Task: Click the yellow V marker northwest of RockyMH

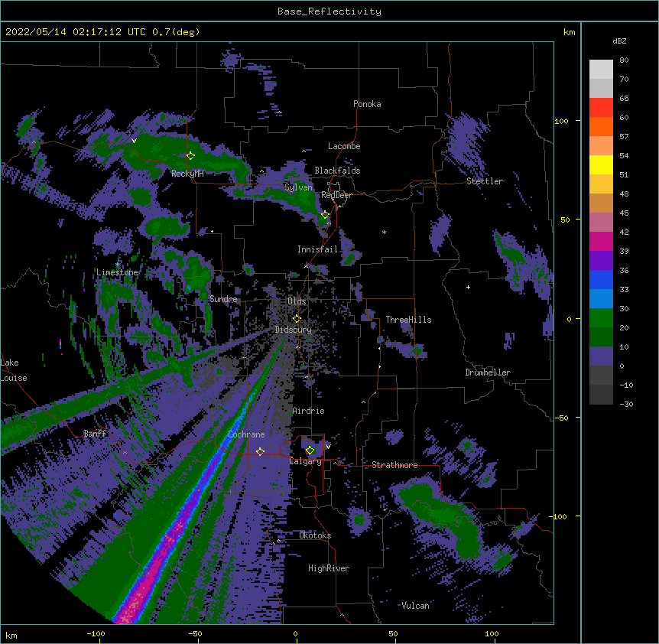Action: (x=134, y=141)
